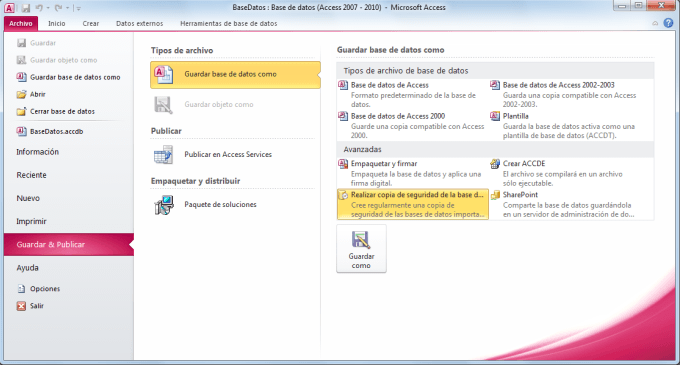Choose Base de datos de Access format
Viewport: 680px width, 365px height.
(x=412, y=94)
